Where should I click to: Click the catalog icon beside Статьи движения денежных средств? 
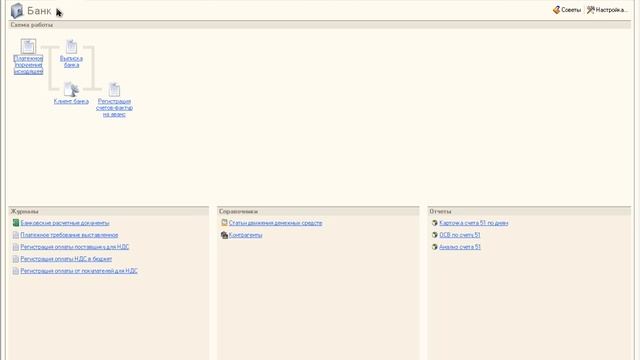(224, 223)
